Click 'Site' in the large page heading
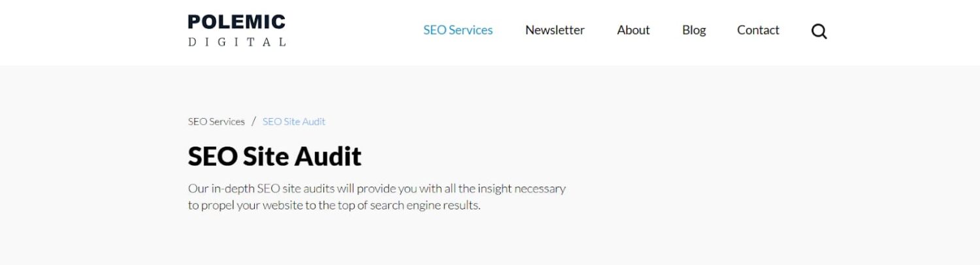980x265 pixels. [265, 157]
